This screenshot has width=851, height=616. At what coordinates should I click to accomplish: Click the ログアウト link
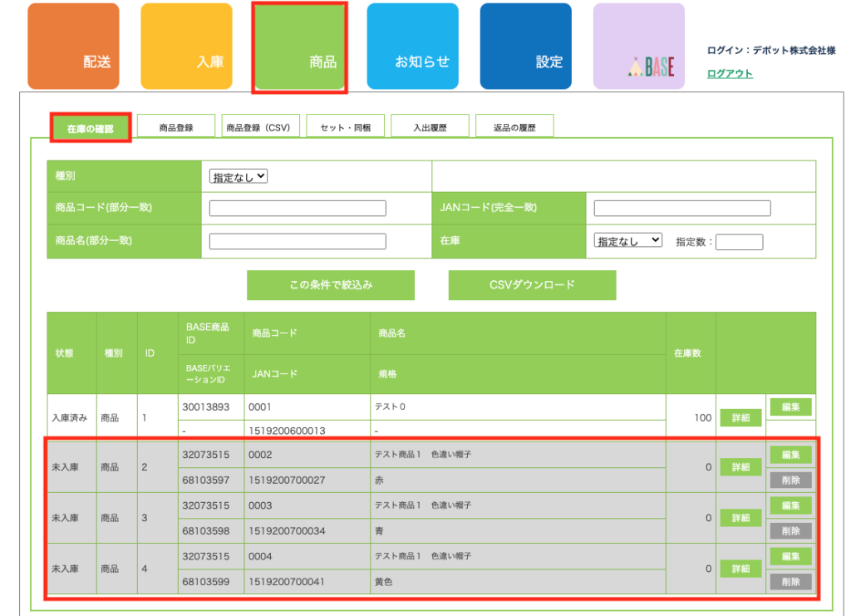tap(730, 74)
